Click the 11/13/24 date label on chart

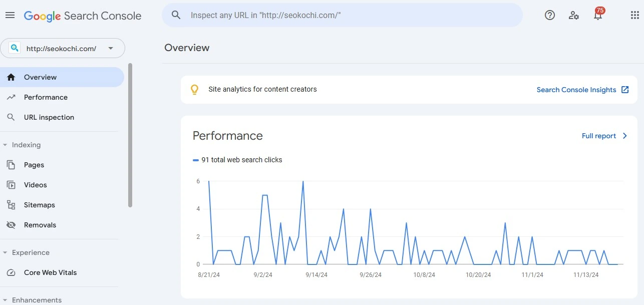click(586, 275)
